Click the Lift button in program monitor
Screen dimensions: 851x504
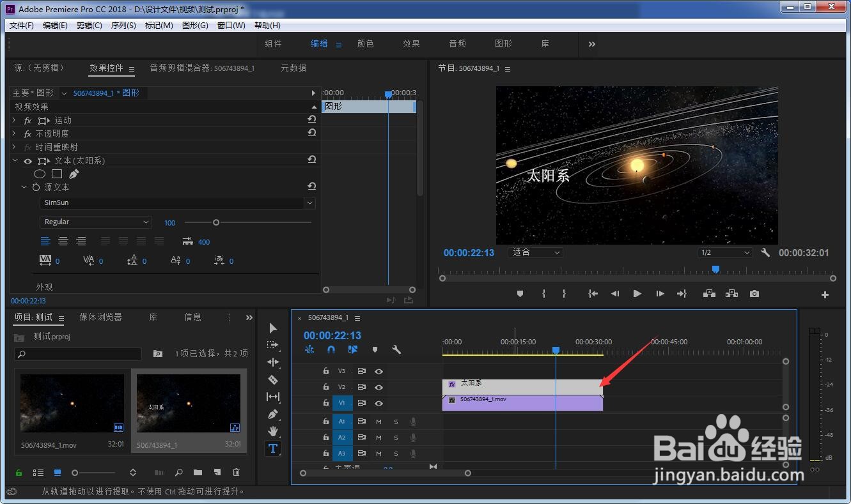click(x=709, y=294)
